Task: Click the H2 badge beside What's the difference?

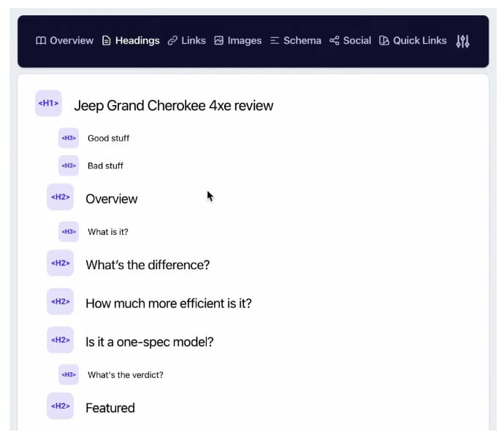Action: coord(60,263)
